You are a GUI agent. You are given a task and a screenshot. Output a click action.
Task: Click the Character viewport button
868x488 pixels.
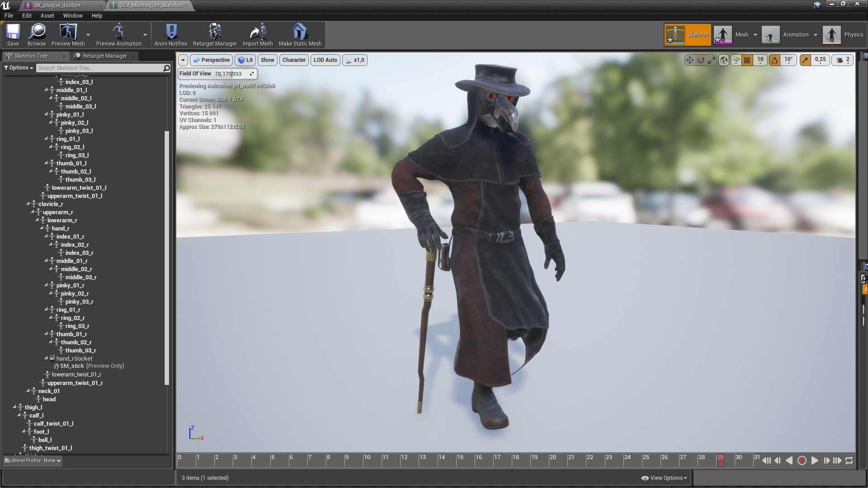294,60
